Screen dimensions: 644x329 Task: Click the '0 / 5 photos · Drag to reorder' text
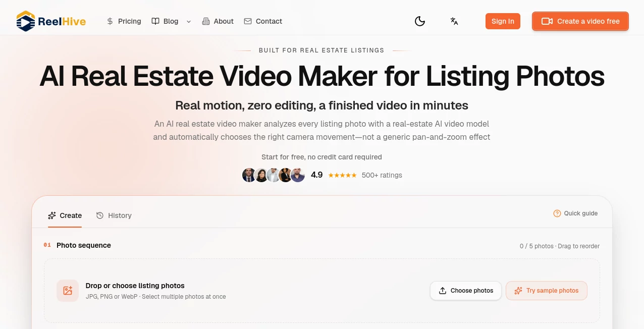tap(560, 246)
